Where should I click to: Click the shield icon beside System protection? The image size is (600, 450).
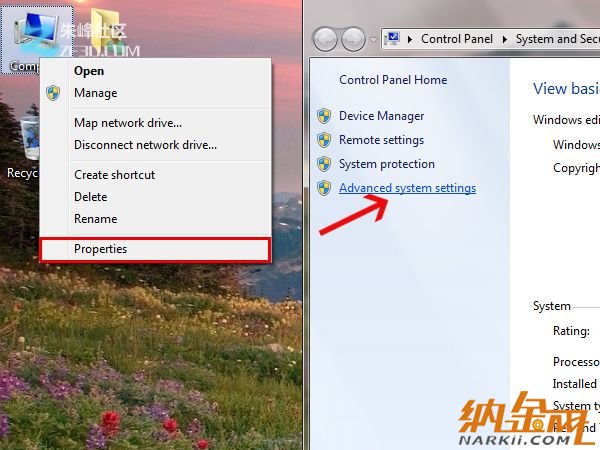[324, 164]
